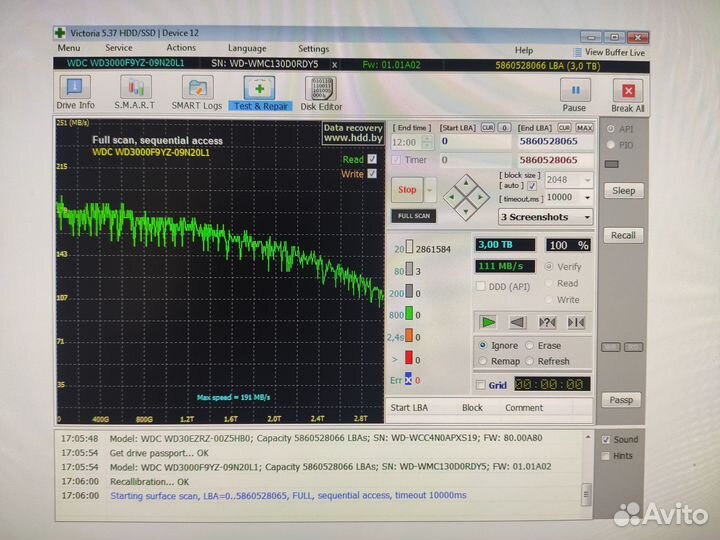Screen dimensions: 720x540
Task: Click the Sleep button
Action: pyautogui.click(x=623, y=190)
